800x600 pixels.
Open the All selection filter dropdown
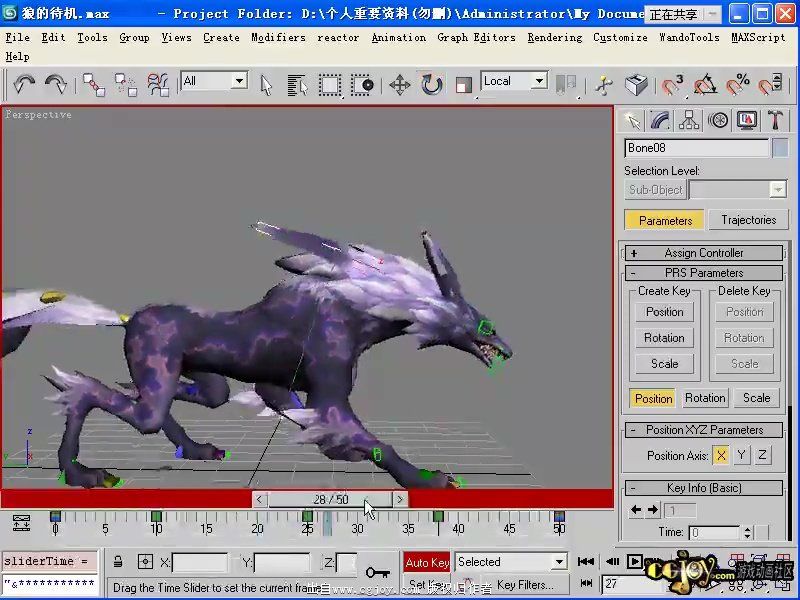tap(215, 81)
